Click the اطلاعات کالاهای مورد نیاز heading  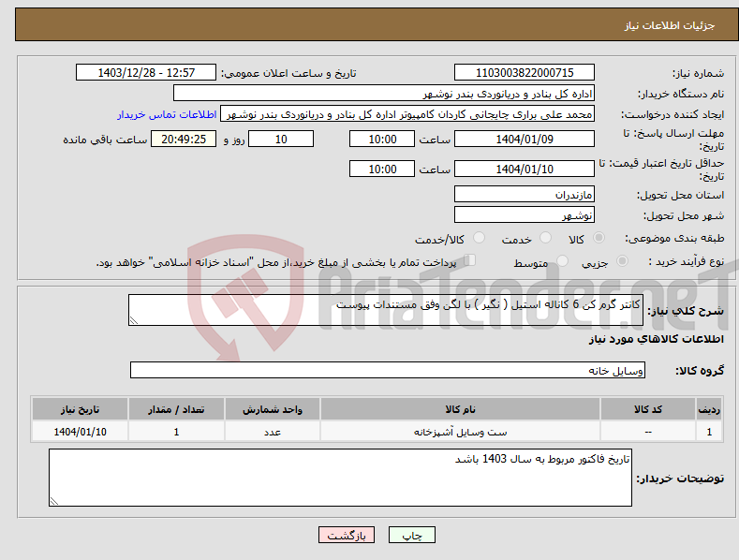click(x=656, y=339)
